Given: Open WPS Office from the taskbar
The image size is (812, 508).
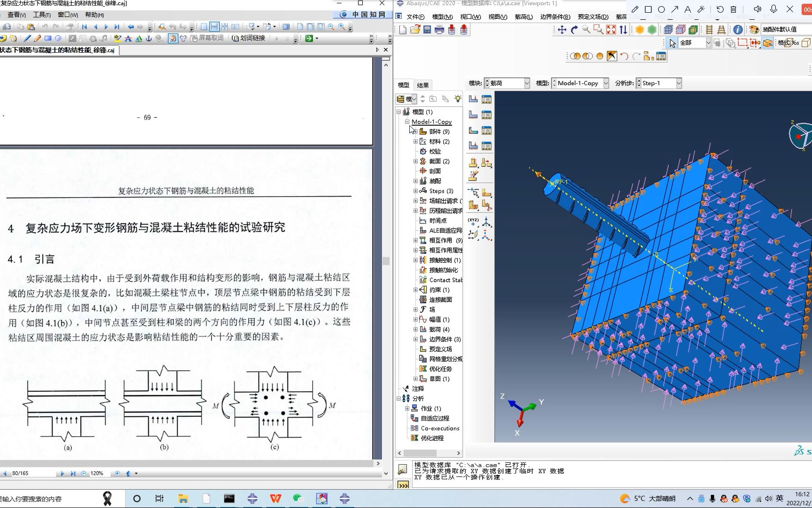Looking at the screenshot, I should (x=275, y=499).
